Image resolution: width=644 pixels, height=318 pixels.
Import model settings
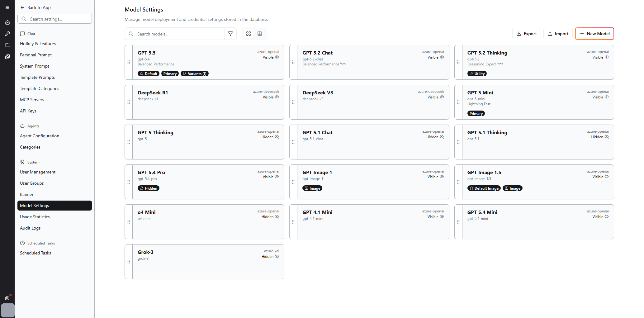pyautogui.click(x=558, y=34)
